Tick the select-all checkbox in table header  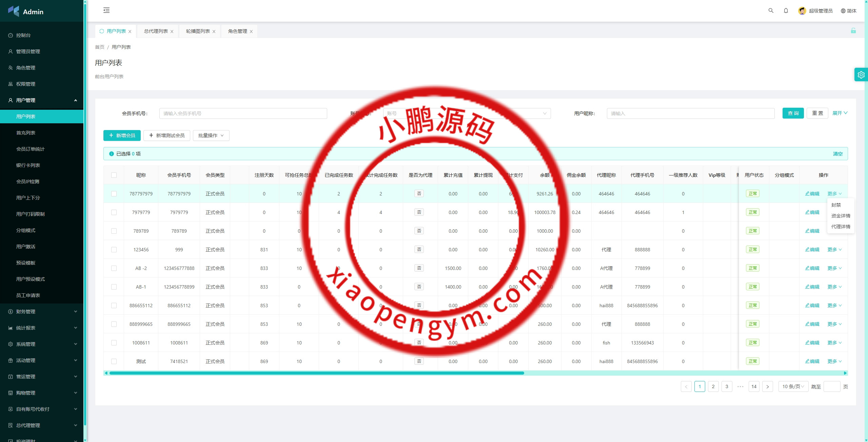[114, 175]
